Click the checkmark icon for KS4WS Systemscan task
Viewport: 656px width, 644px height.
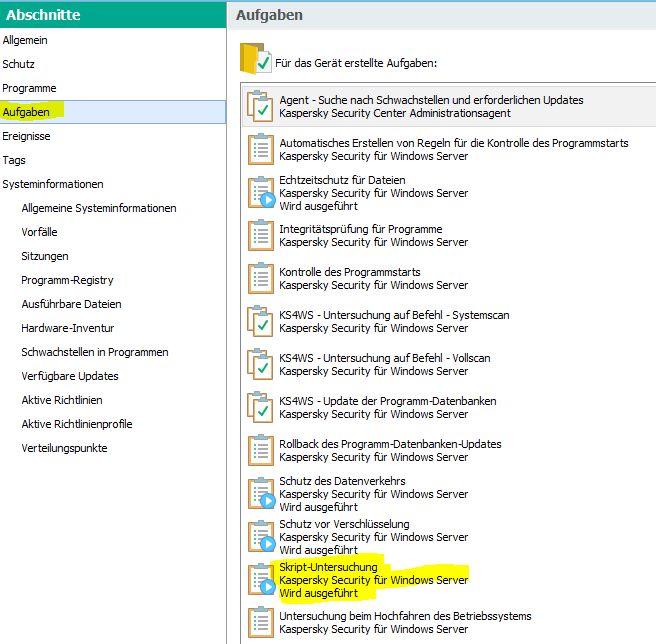click(260, 321)
